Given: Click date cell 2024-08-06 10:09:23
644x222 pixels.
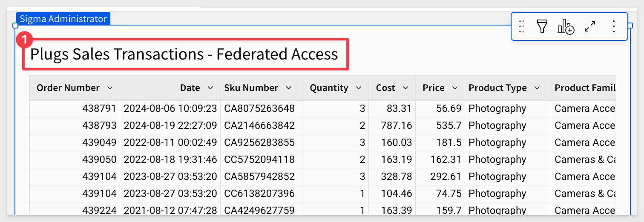Looking at the screenshot, I should click(170, 108).
